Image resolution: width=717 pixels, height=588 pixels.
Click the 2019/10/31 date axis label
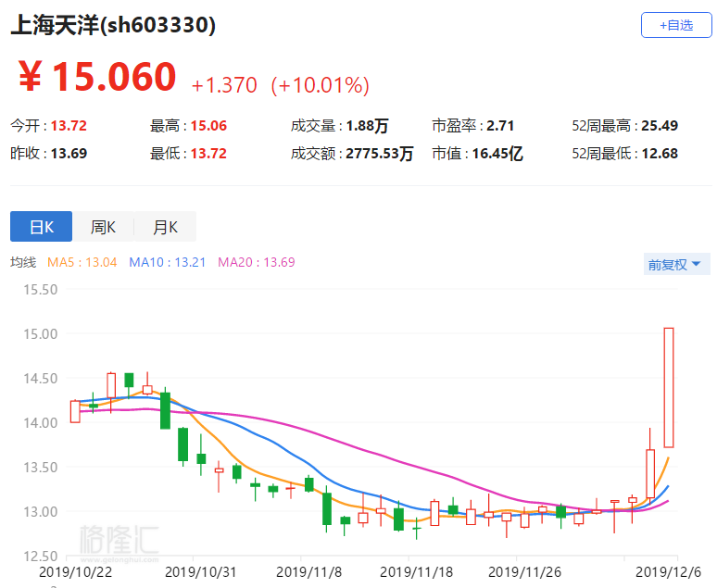pos(201,572)
